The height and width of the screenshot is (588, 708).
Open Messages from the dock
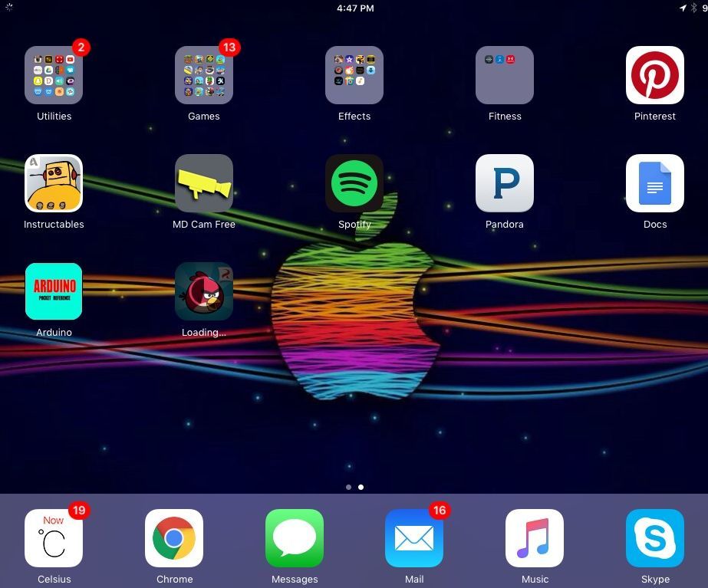(295, 538)
